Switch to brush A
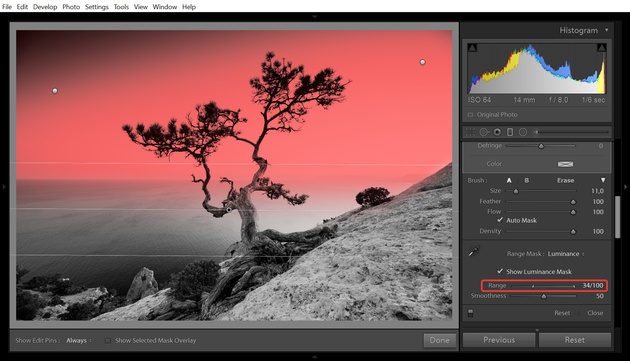 (509, 180)
